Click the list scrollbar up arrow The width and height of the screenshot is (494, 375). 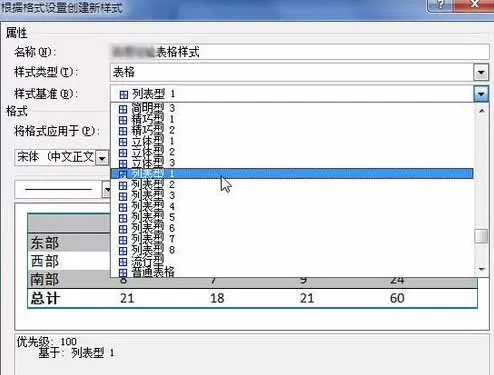(481, 111)
